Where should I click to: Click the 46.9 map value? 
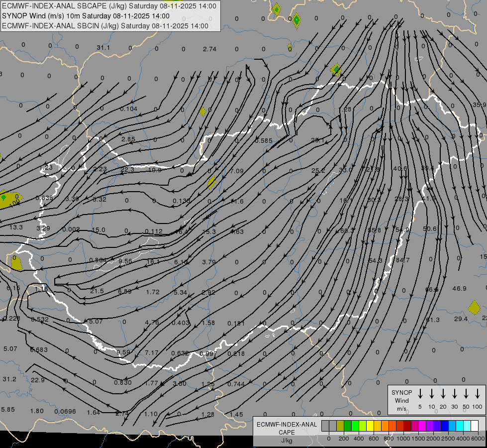(459, 289)
